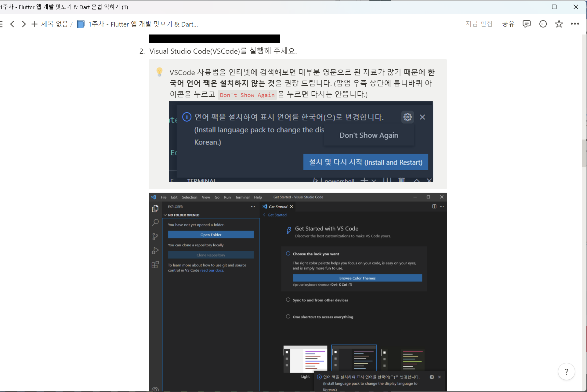587x392 pixels.
Task: Select the Choose the look you want radio
Action: point(288,253)
